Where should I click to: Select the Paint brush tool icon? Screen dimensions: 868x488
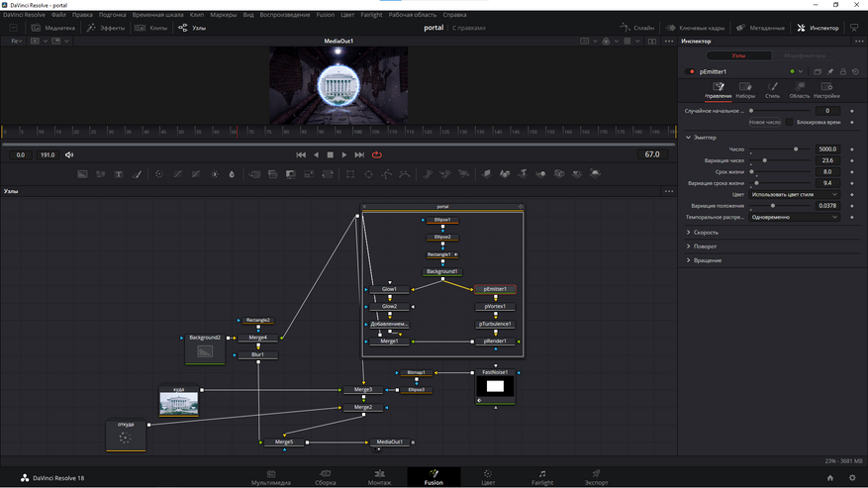(x=137, y=174)
